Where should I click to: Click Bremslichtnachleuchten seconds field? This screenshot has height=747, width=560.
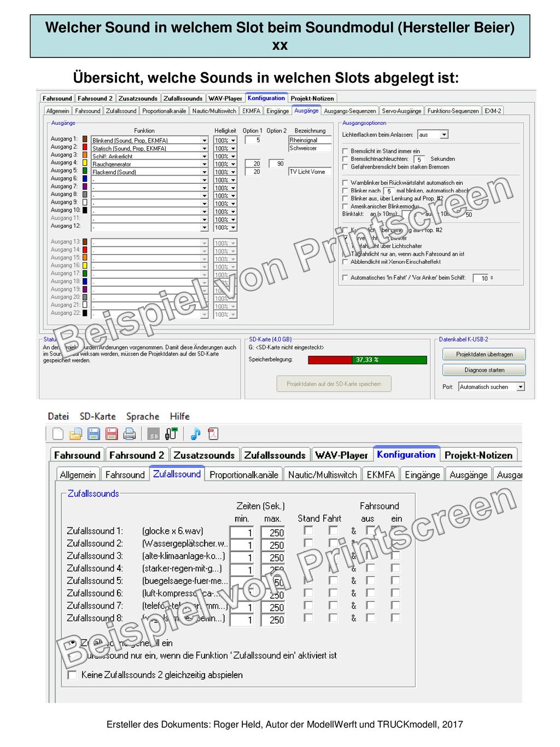(x=419, y=159)
